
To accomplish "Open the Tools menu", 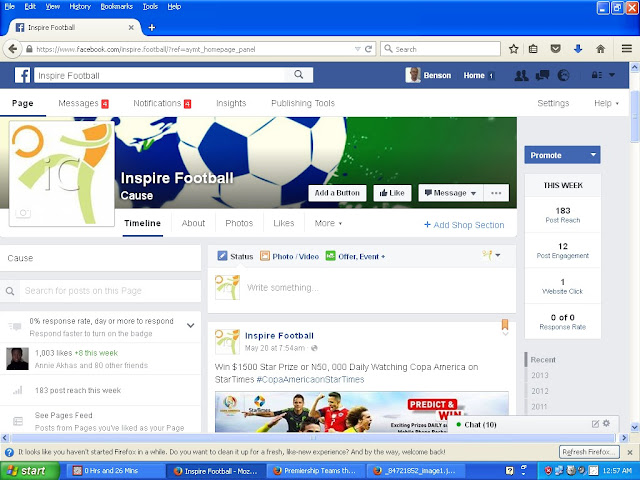I will pyautogui.click(x=150, y=7).
